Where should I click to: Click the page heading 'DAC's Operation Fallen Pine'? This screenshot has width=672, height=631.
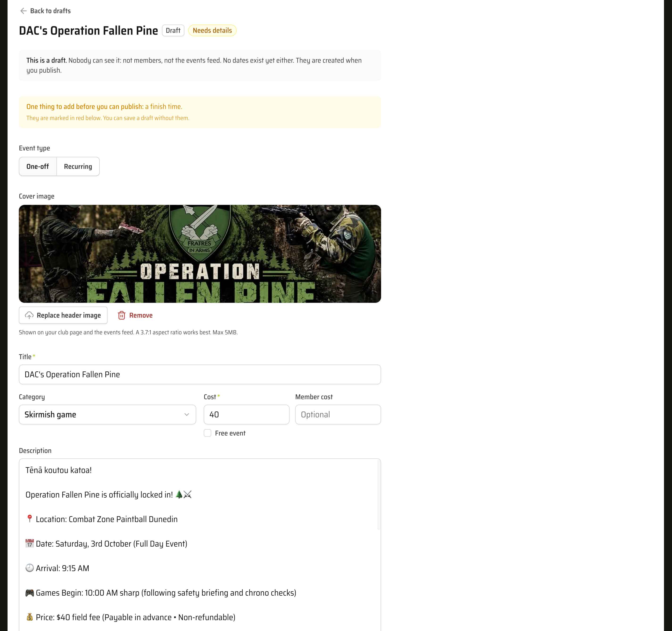[x=88, y=30]
